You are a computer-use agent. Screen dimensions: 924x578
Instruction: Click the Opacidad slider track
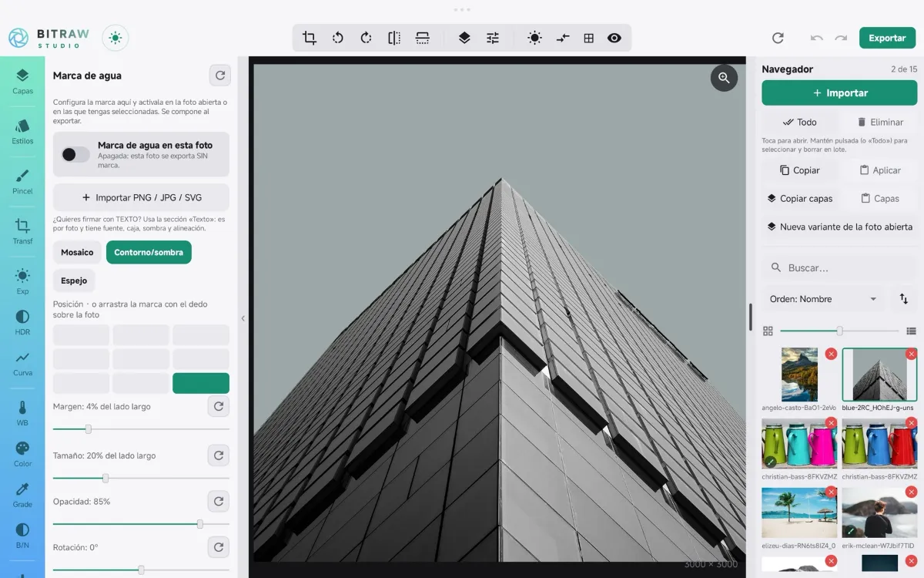coord(141,524)
